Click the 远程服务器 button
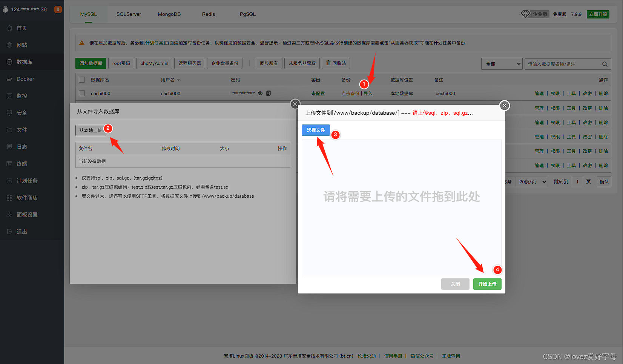 [190, 63]
